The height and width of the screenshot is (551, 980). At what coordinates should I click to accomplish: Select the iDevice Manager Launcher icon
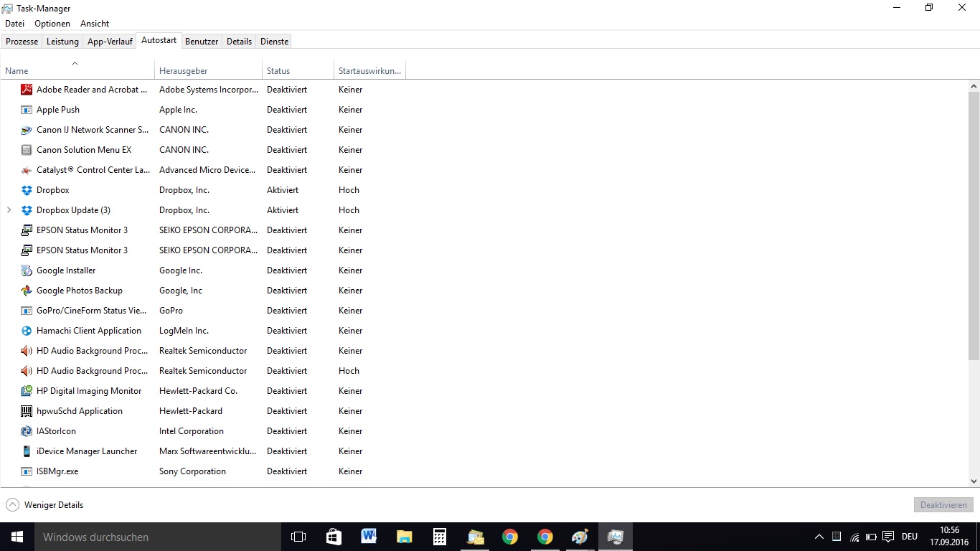[27, 451]
